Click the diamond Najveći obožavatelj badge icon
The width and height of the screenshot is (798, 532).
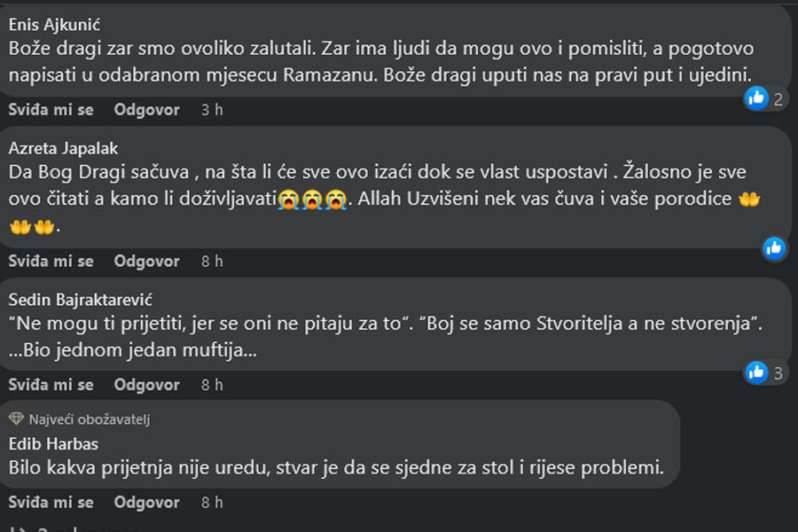pos(16,419)
